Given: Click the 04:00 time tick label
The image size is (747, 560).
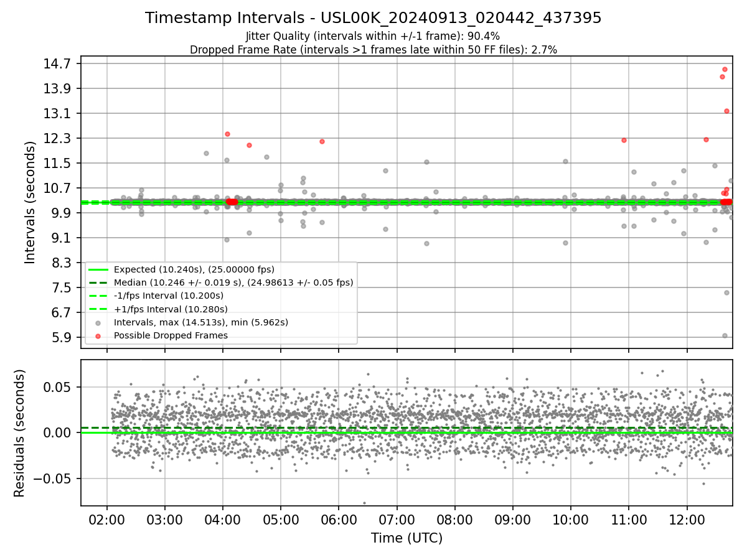Looking at the screenshot, I should click(223, 519).
